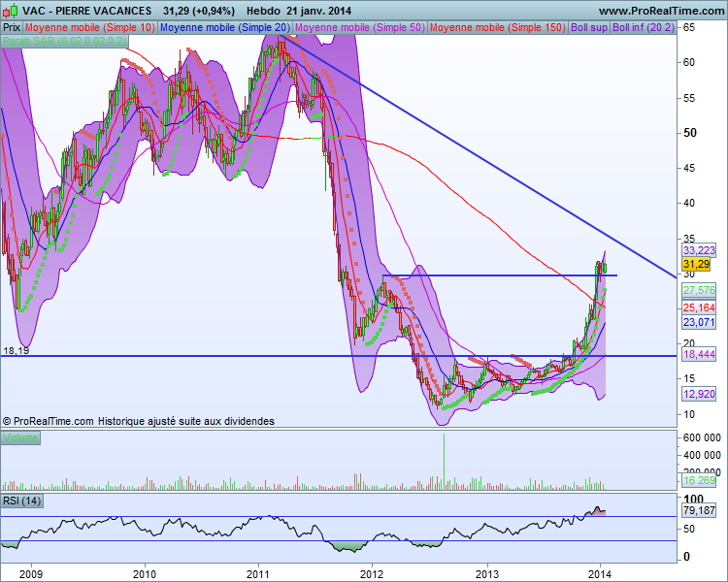
Task: Click the 33,223 Bollinger upper value tag
Action: [699, 250]
